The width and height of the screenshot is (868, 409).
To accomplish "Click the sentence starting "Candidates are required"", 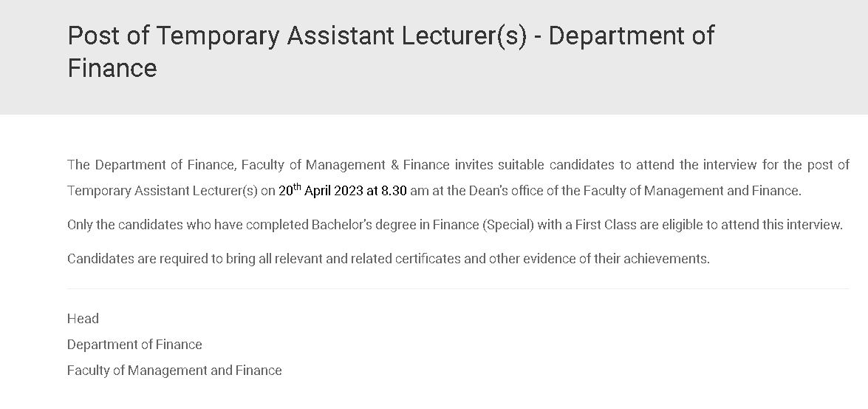I will click(388, 259).
